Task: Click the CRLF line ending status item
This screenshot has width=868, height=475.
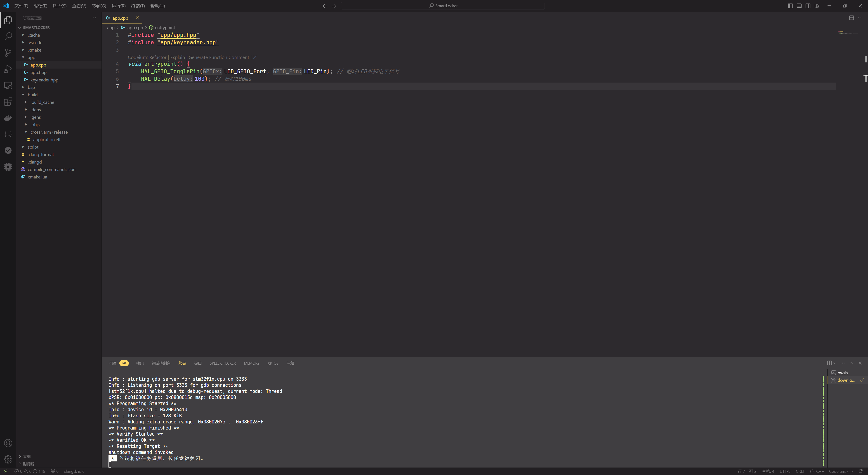Action: (800, 471)
